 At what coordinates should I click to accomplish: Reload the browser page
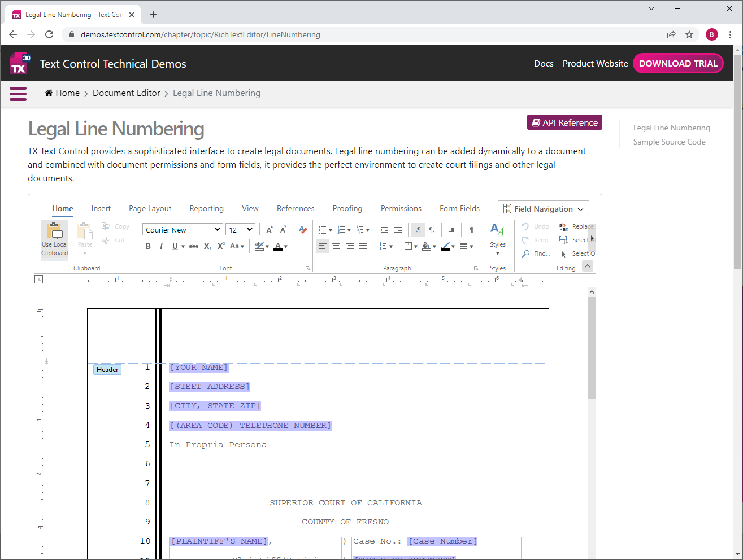(x=49, y=34)
